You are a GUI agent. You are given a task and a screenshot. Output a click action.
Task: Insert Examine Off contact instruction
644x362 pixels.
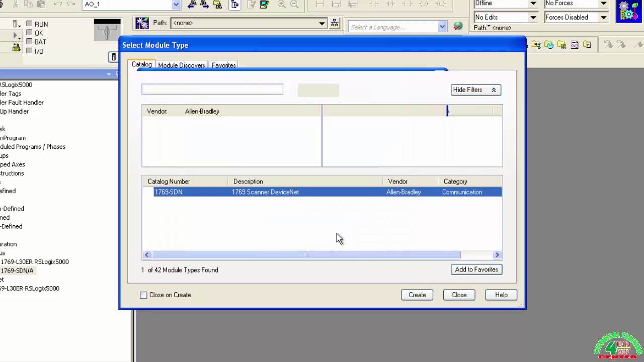click(390, 4)
